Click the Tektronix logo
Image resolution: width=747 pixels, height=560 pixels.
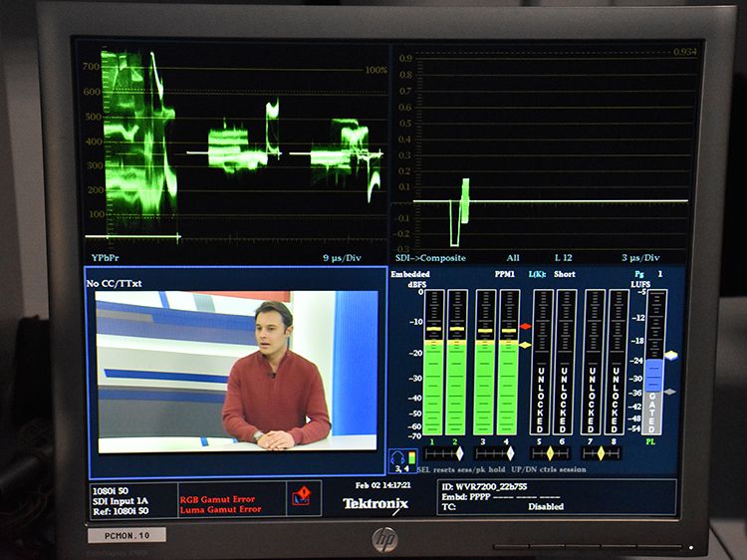pyautogui.click(x=375, y=503)
